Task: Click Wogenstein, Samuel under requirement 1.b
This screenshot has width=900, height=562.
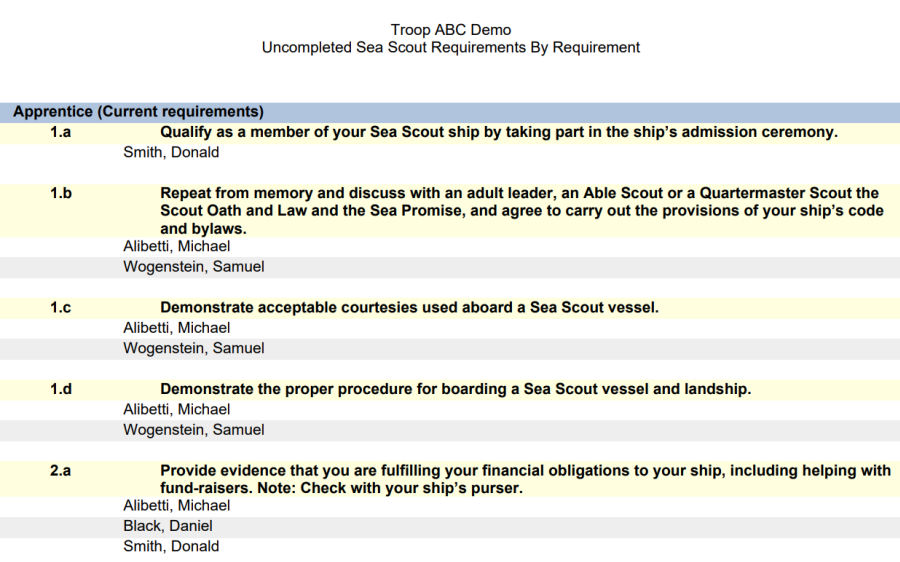Action: point(193,267)
